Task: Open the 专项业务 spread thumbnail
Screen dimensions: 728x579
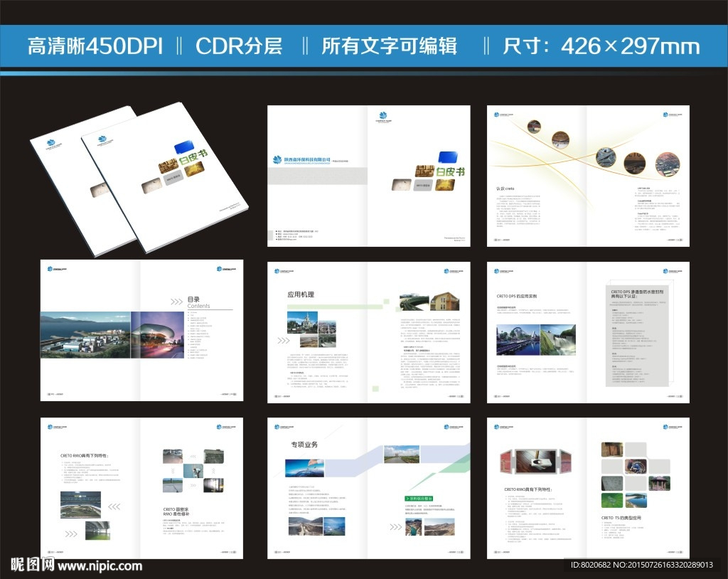Action: [x=369, y=488]
